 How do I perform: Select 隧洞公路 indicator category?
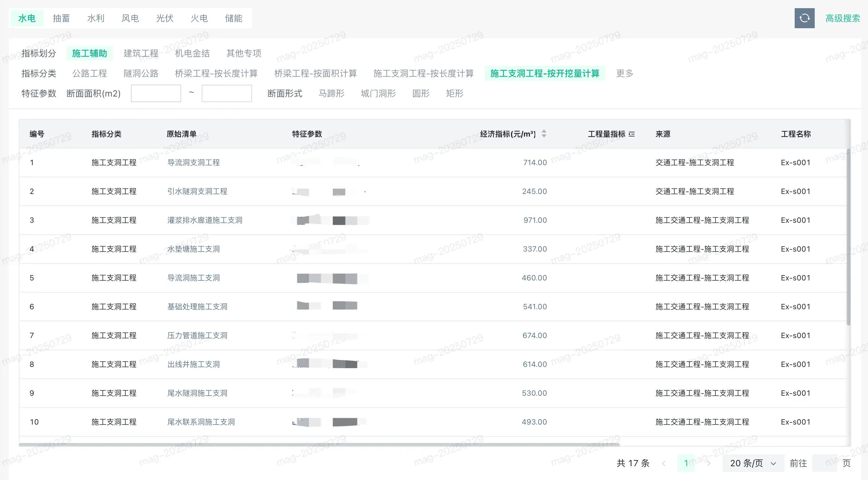[x=141, y=73]
